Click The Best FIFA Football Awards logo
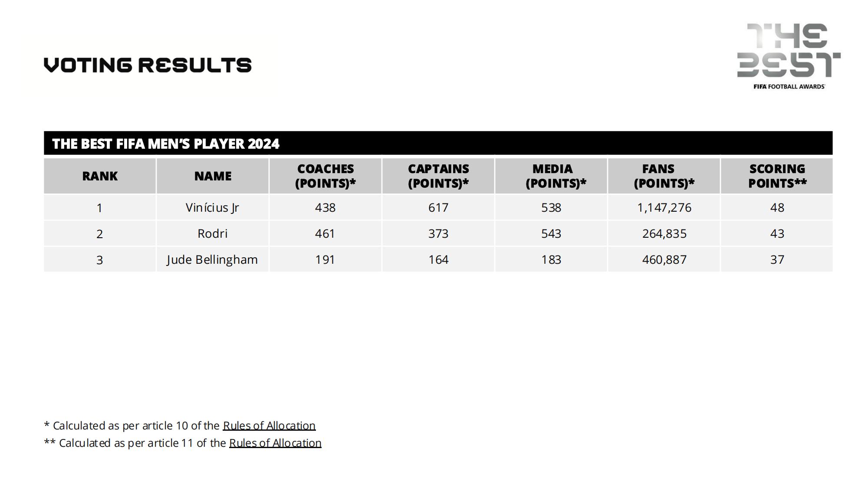868x488 pixels. coord(789,56)
